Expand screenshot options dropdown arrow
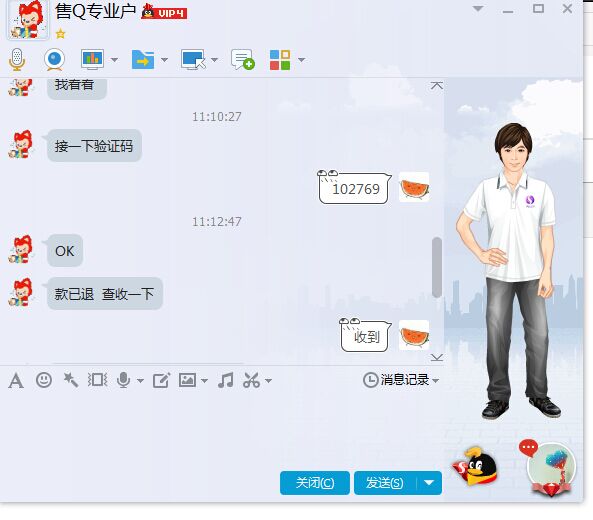Viewport: 593px width, 520px height. pyautogui.click(x=268, y=380)
